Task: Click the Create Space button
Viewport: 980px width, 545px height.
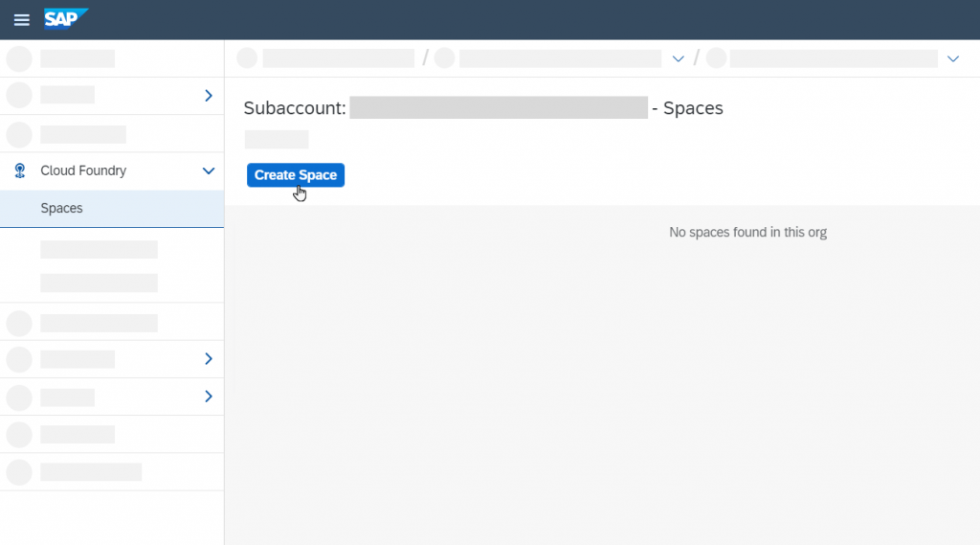Action: pos(296,175)
